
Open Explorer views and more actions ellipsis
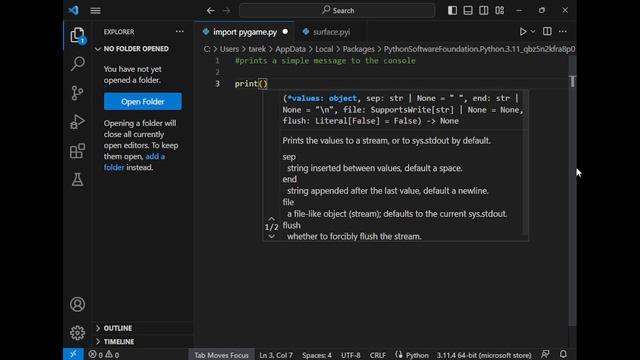[x=180, y=31]
